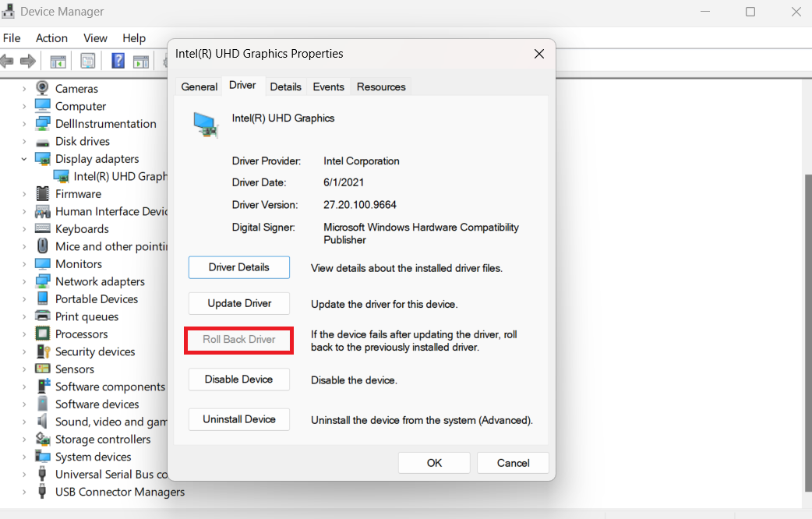This screenshot has height=519, width=812.
Task: Open the File menu
Action: (12, 38)
